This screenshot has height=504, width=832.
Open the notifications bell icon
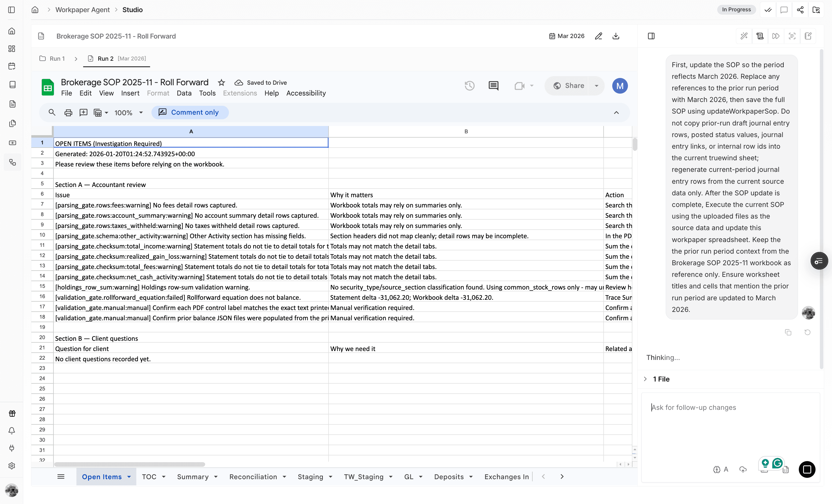(x=12, y=430)
